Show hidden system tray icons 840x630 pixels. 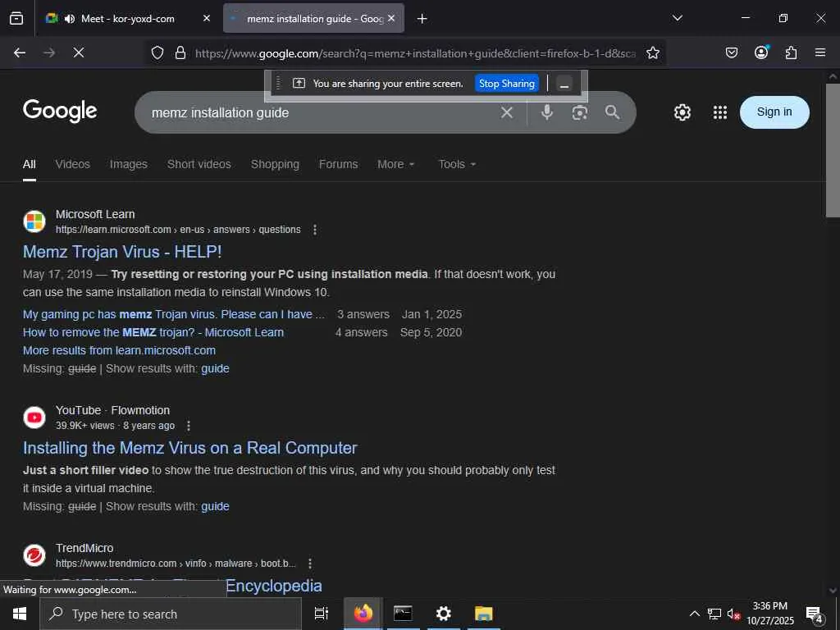[694, 614]
